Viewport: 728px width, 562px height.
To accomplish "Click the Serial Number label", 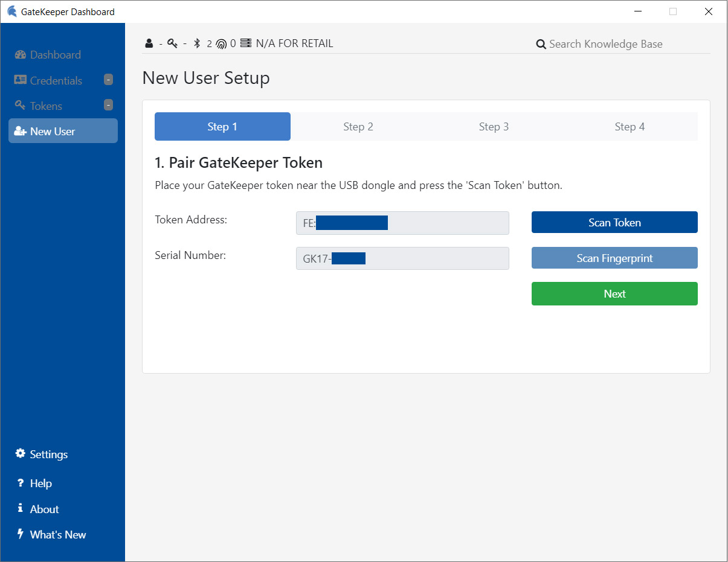I will point(190,255).
